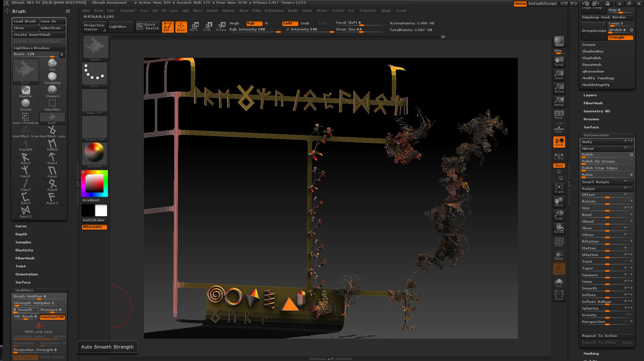Click the SwitchColor button
This screenshot has height=361, width=644.
(x=94, y=220)
